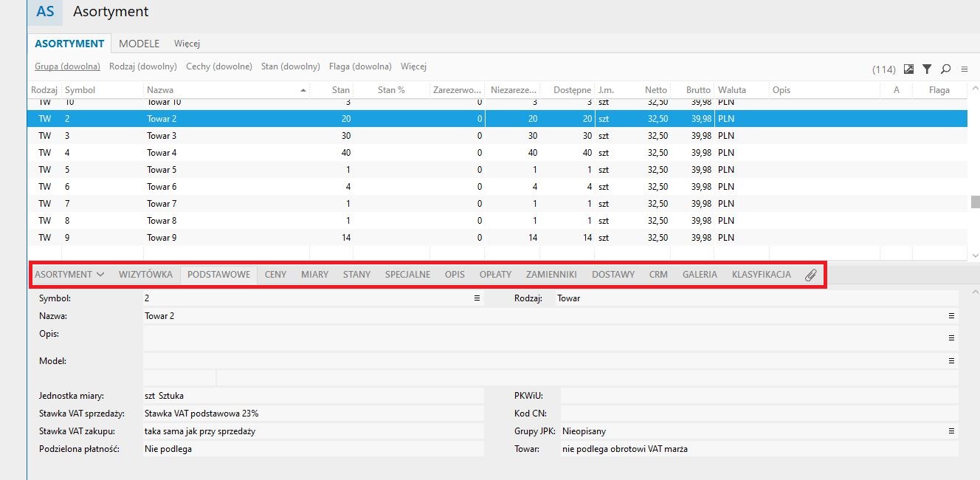Click menu icon in Nazwa field

pyautogui.click(x=952, y=316)
